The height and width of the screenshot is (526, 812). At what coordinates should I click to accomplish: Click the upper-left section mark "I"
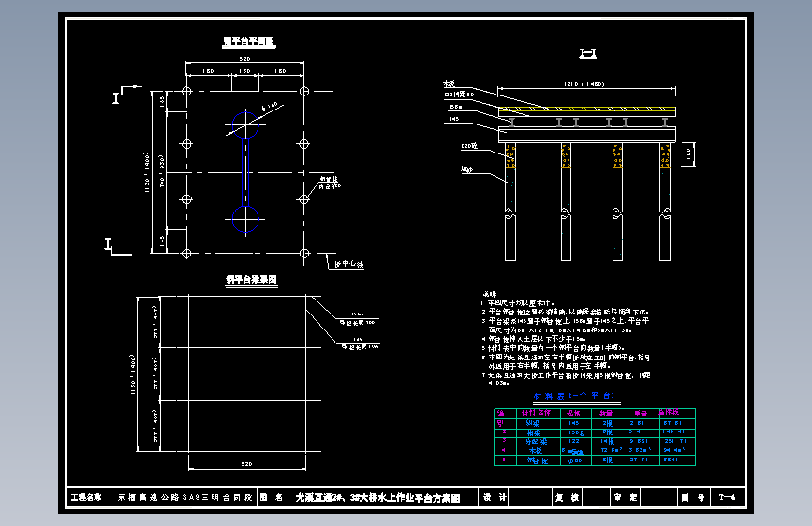click(x=116, y=98)
